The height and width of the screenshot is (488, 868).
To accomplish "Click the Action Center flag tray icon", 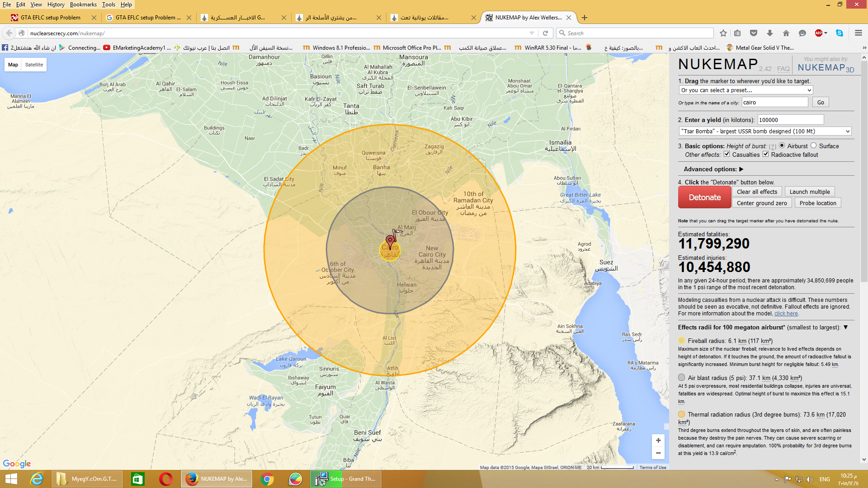I will pos(788,479).
